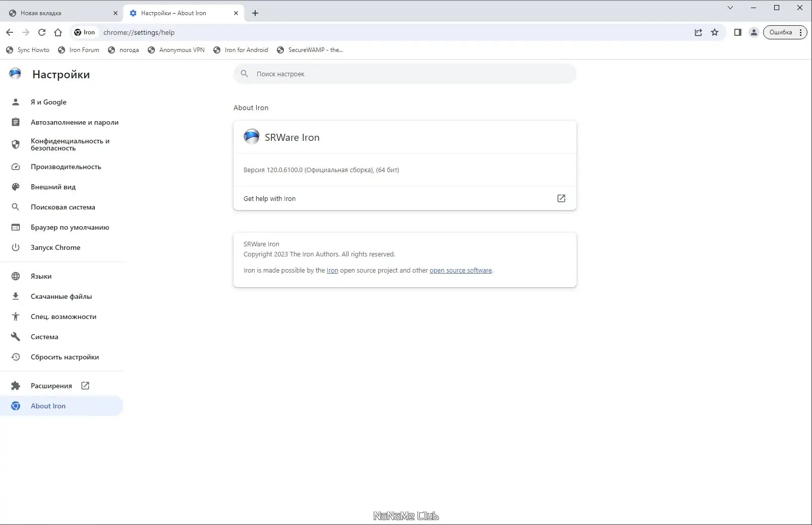The width and height of the screenshot is (812, 525).
Task: Open the home page via the house icon
Action: tap(58, 32)
